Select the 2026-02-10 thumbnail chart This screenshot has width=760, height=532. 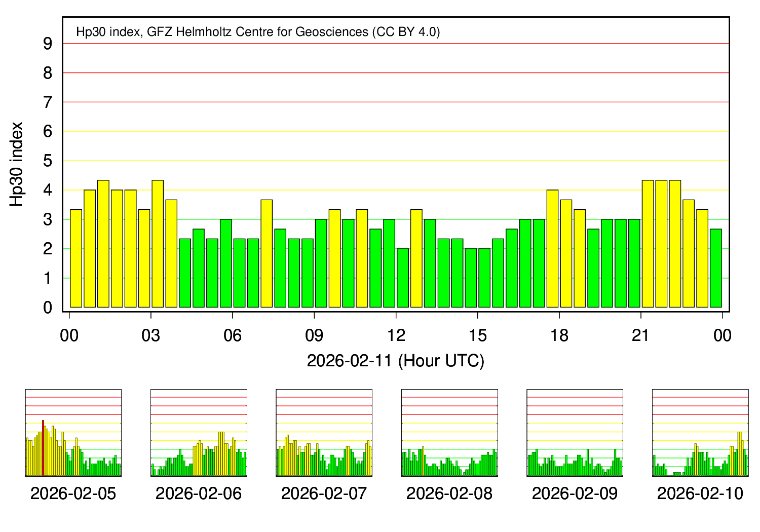click(700, 433)
